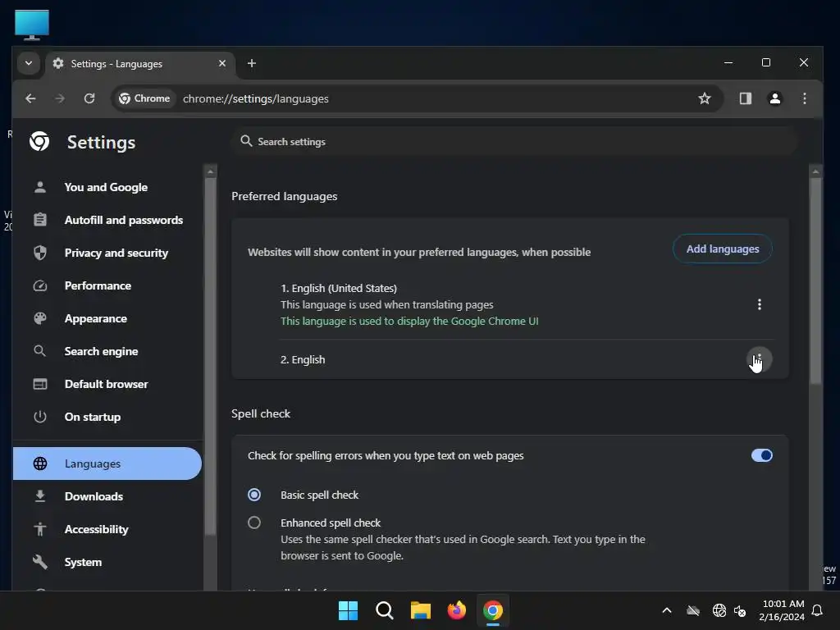This screenshot has height=630, width=840.
Task: Select the Basic spell check radio
Action: [254, 495]
